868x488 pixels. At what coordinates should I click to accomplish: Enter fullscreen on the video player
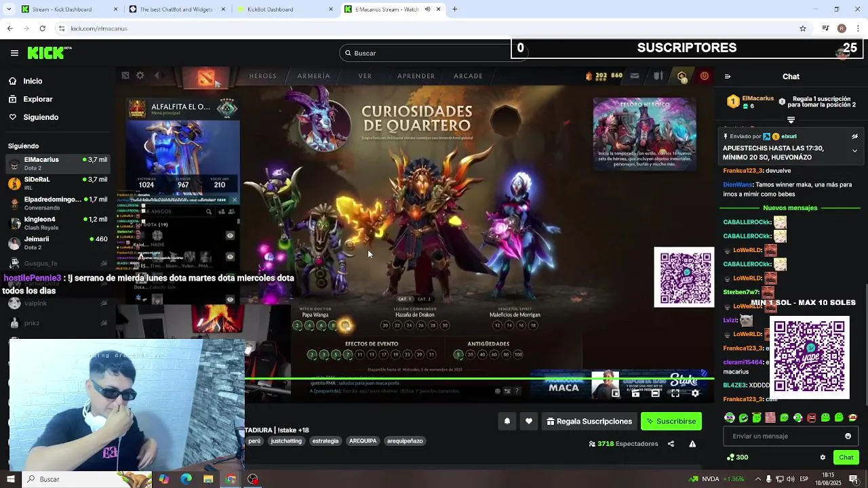click(675, 393)
